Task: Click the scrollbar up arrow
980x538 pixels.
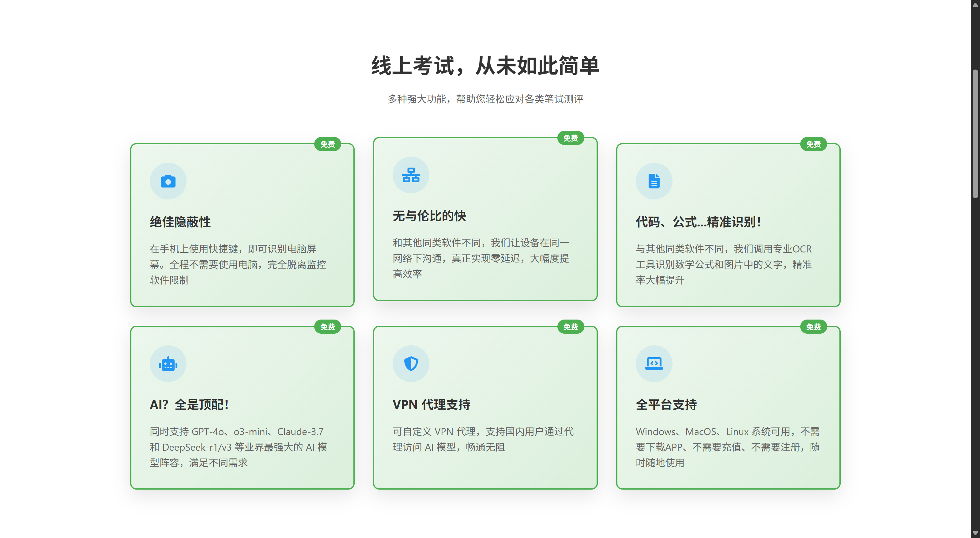Action: tap(975, 5)
